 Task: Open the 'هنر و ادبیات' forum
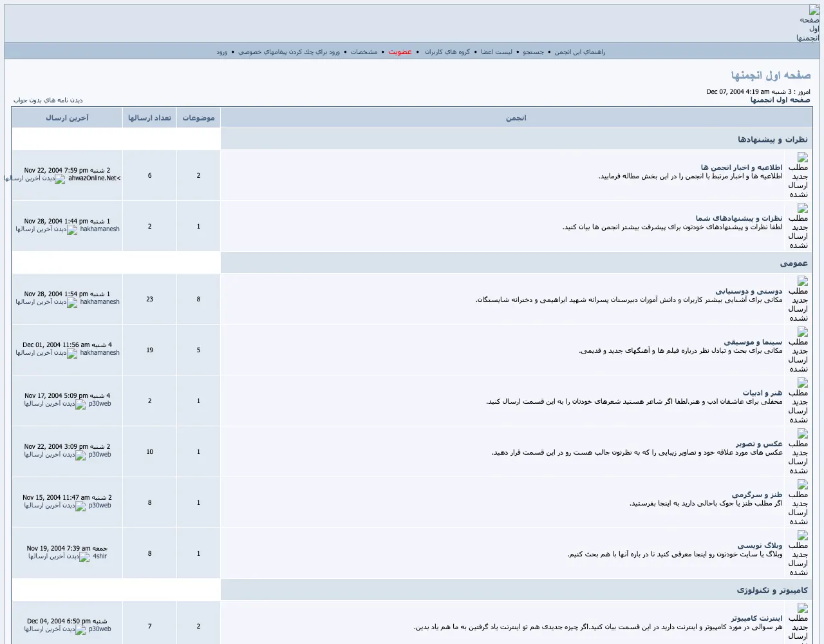tap(763, 393)
